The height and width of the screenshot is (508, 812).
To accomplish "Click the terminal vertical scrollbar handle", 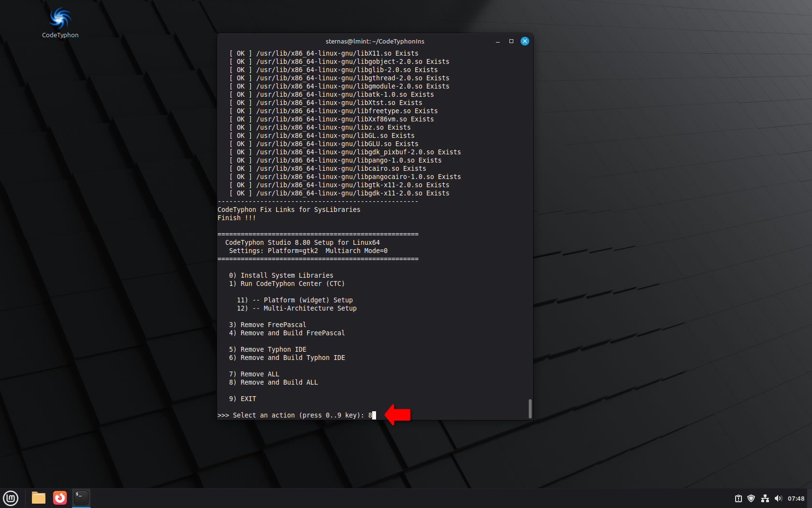I will [530, 409].
